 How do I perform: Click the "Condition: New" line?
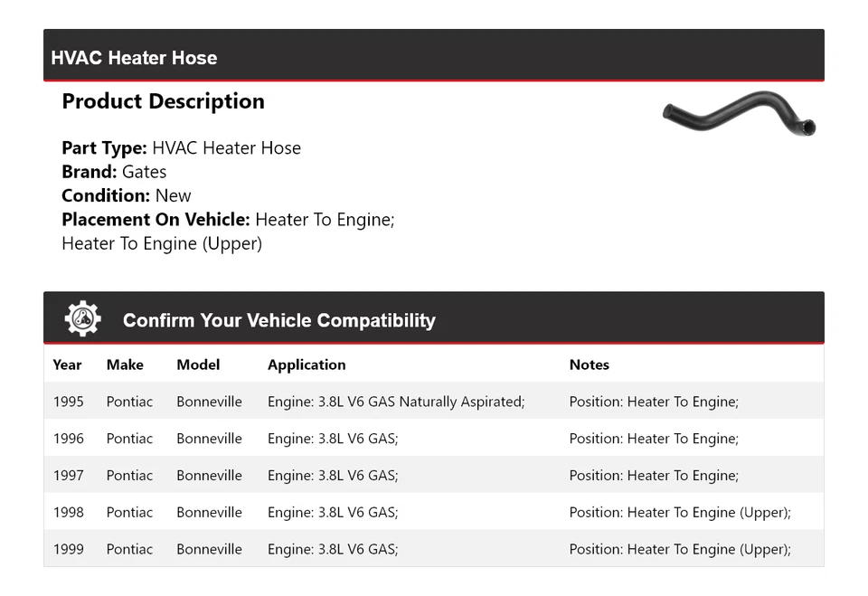127,195
